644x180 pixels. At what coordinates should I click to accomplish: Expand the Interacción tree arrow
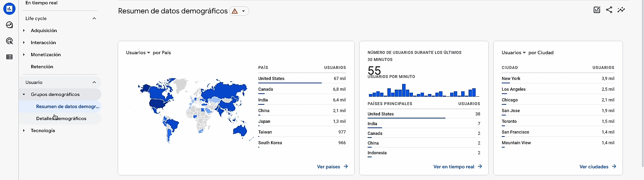(x=24, y=42)
